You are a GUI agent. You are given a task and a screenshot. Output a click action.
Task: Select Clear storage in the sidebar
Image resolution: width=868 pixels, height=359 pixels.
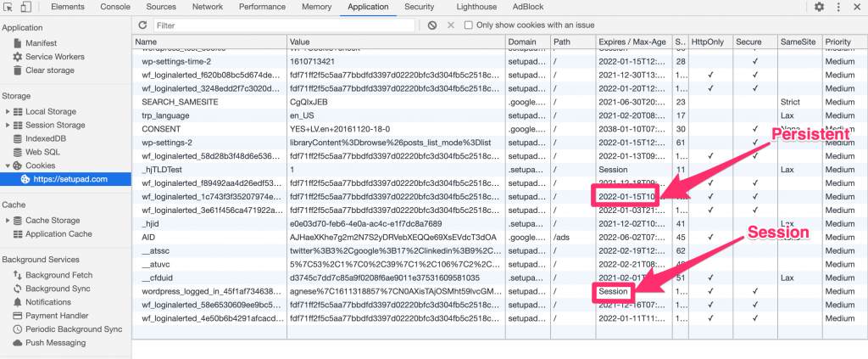[49, 70]
